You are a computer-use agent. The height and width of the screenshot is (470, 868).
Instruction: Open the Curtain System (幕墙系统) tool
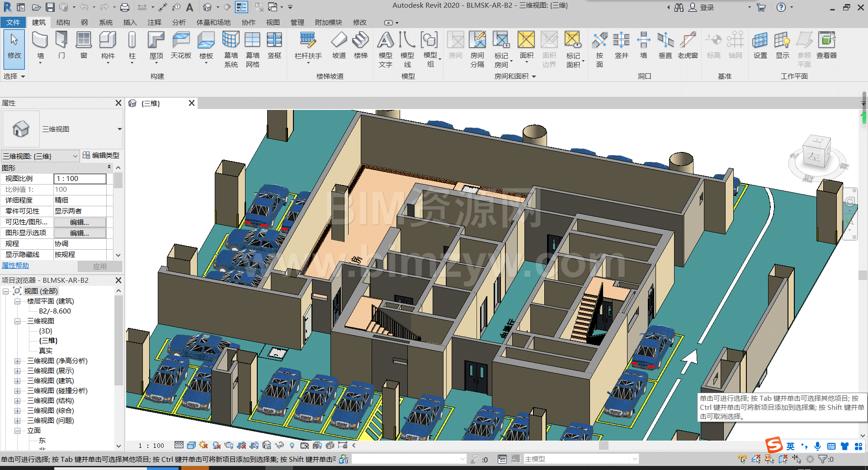click(x=231, y=49)
